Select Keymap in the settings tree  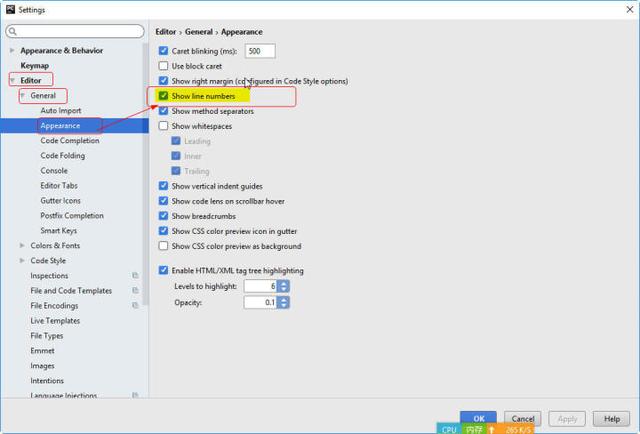(35, 65)
